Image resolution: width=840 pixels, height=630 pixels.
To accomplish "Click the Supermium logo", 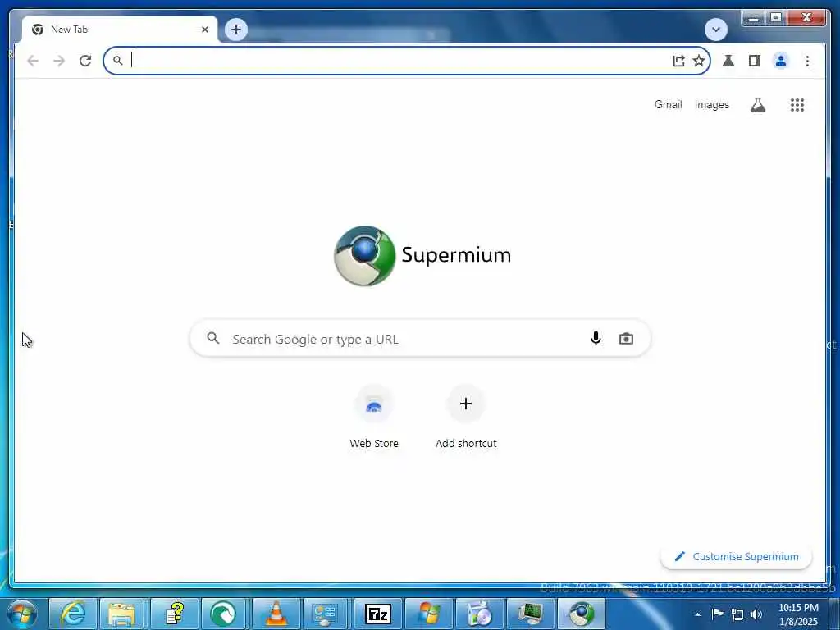I will (422, 256).
